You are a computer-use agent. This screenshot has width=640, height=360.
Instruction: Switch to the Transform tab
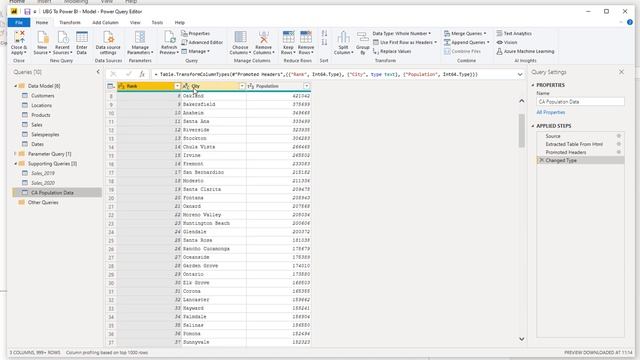(x=70, y=22)
